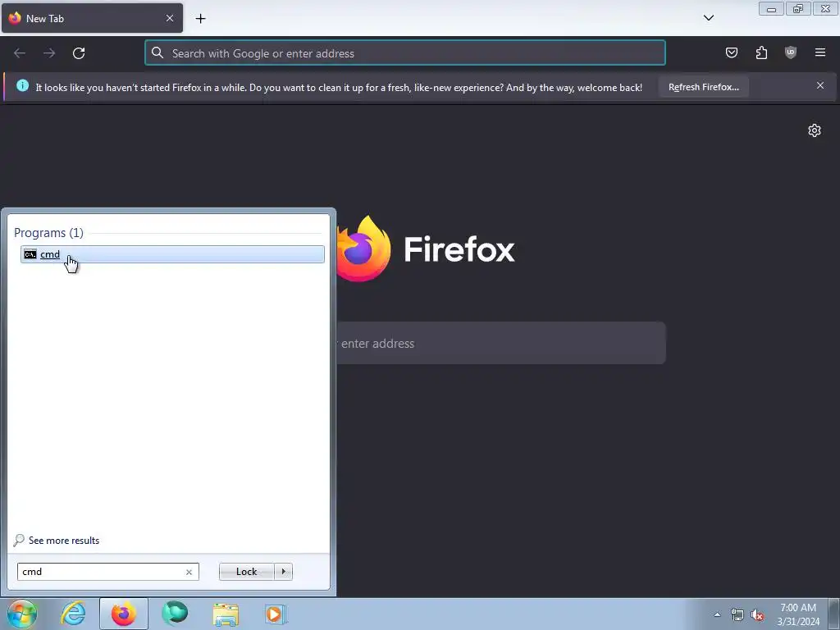Screen dimensions: 840x630
Task: Open Firefox hamburger application menu
Action: point(820,52)
